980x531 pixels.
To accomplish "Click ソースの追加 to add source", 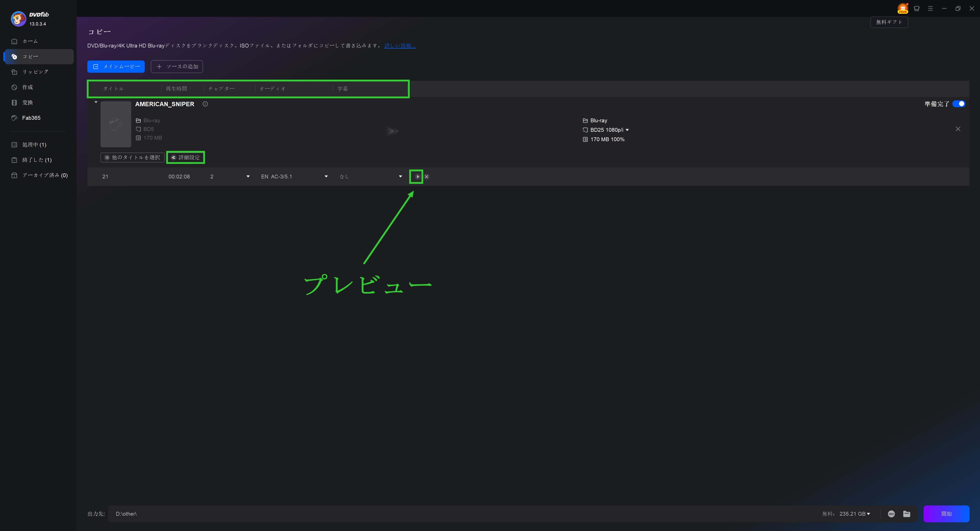I will pos(177,67).
